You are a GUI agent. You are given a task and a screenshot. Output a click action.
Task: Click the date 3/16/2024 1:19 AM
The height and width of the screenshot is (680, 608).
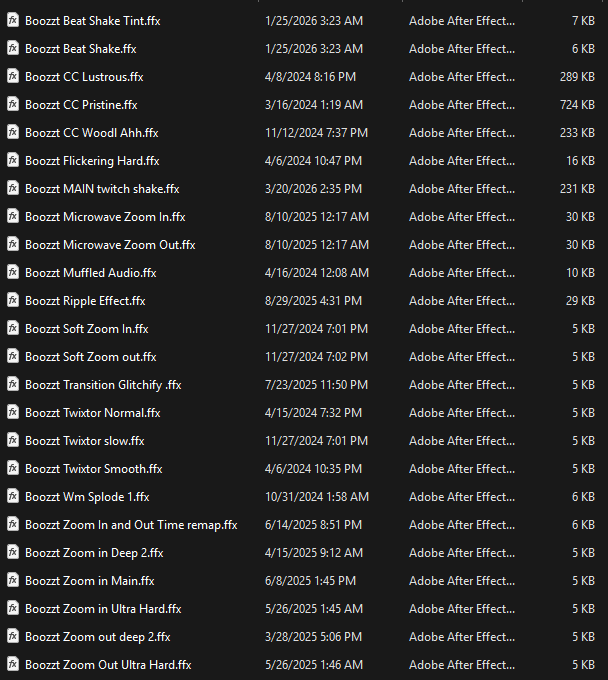tap(314, 105)
